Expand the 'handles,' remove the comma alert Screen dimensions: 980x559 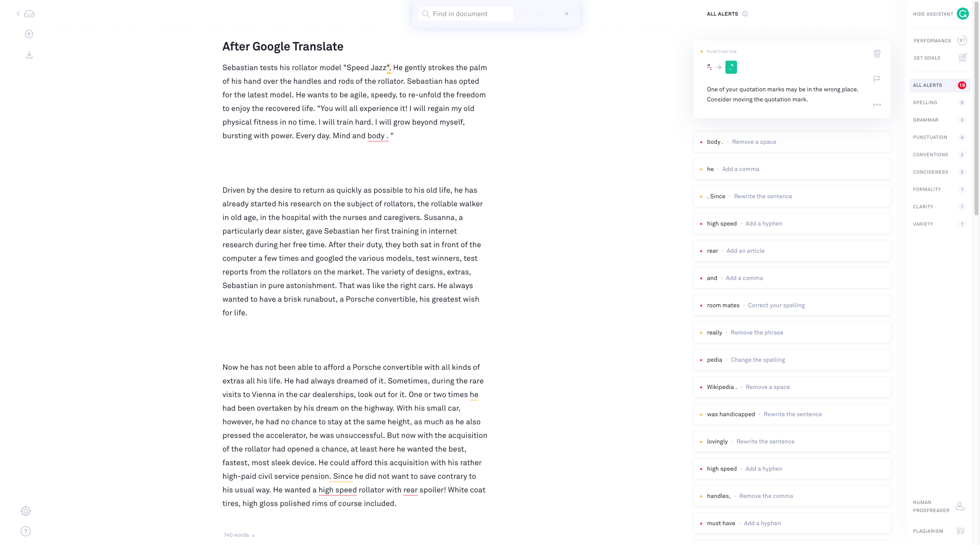[792, 496]
